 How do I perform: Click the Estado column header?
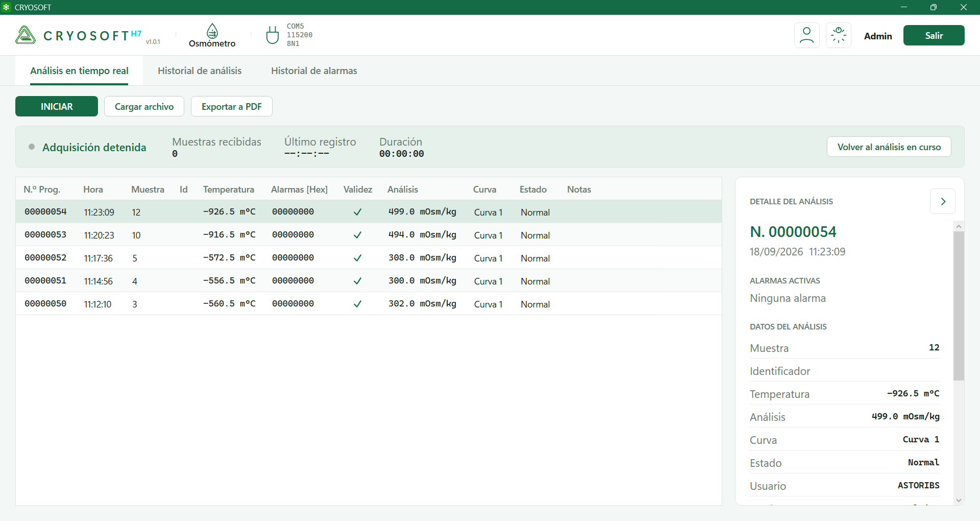pyautogui.click(x=533, y=190)
